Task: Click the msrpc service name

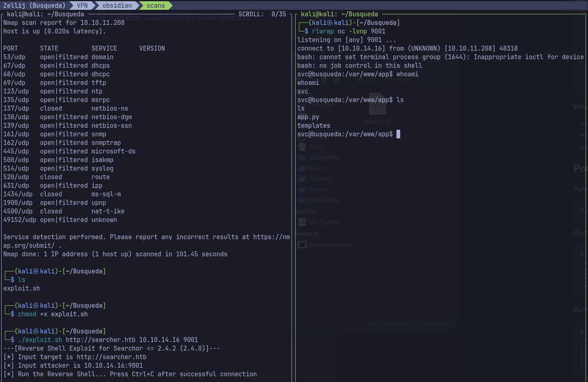Action: [100, 100]
